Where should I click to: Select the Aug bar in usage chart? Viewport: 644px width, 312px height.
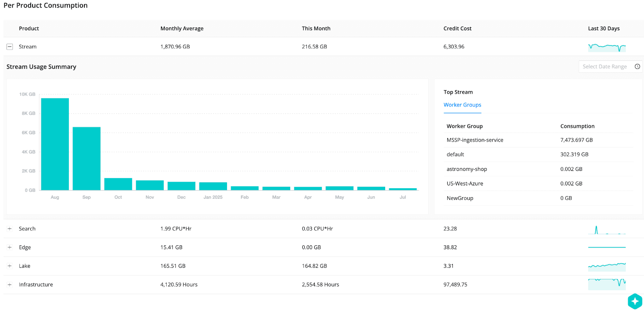55,144
